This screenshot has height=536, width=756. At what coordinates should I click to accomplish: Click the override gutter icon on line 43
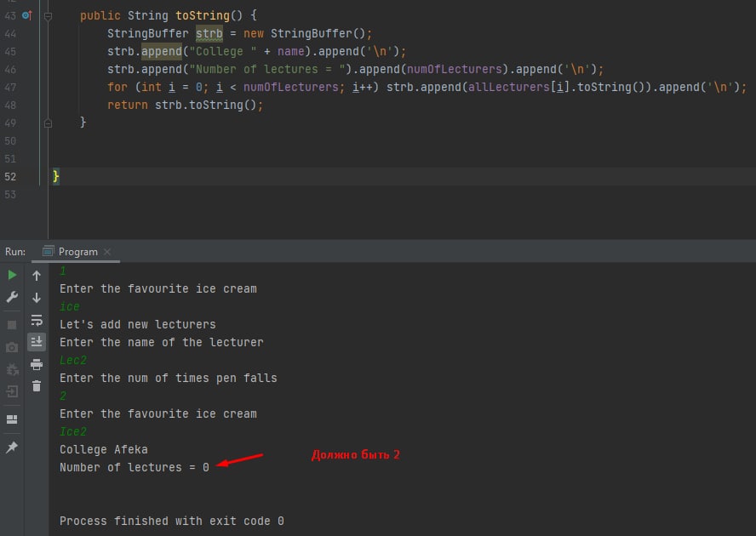[x=27, y=15]
